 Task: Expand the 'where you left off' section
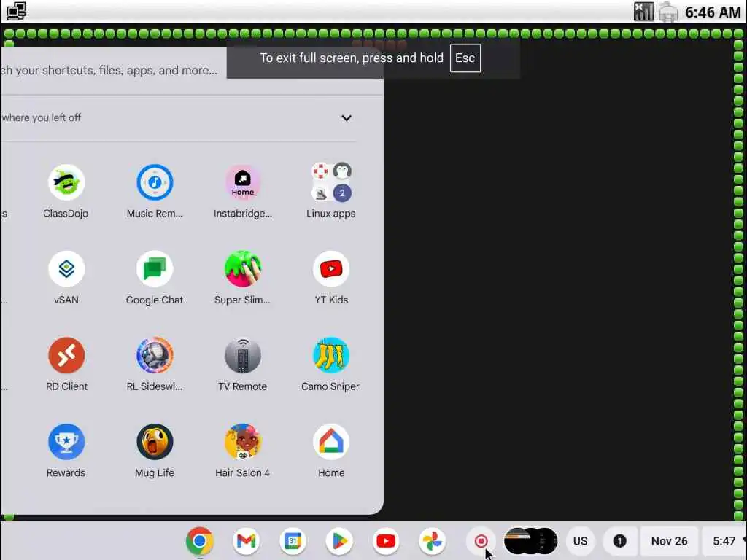pyautogui.click(x=347, y=117)
